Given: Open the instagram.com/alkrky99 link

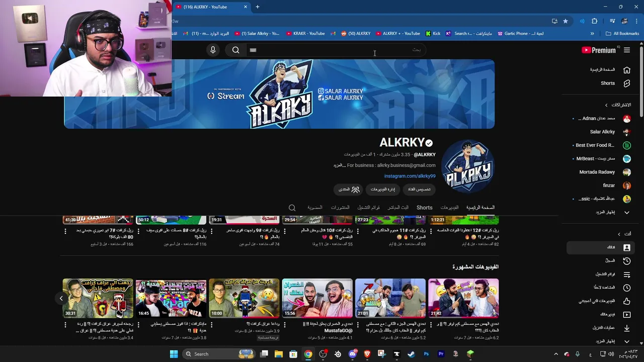Looking at the screenshot, I should pyautogui.click(x=410, y=176).
